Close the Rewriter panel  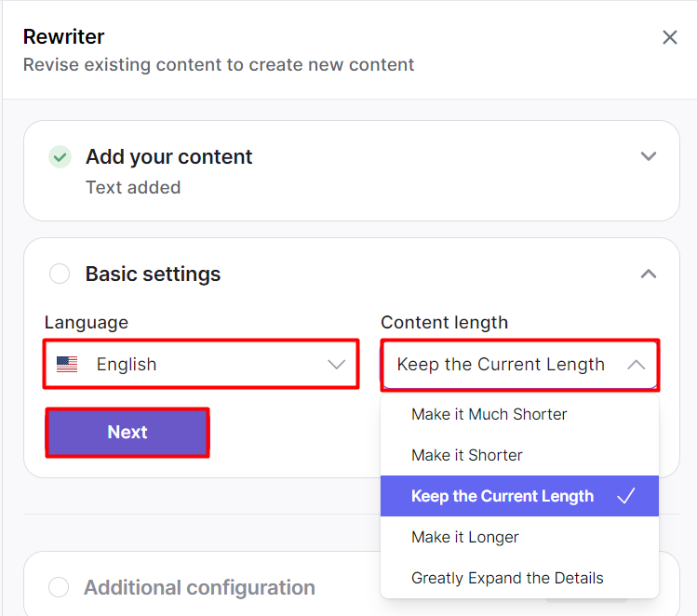669,37
